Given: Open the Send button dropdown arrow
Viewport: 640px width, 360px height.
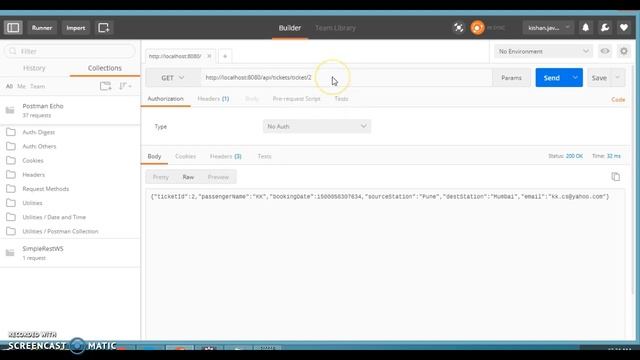Looking at the screenshot, I should click(575, 78).
